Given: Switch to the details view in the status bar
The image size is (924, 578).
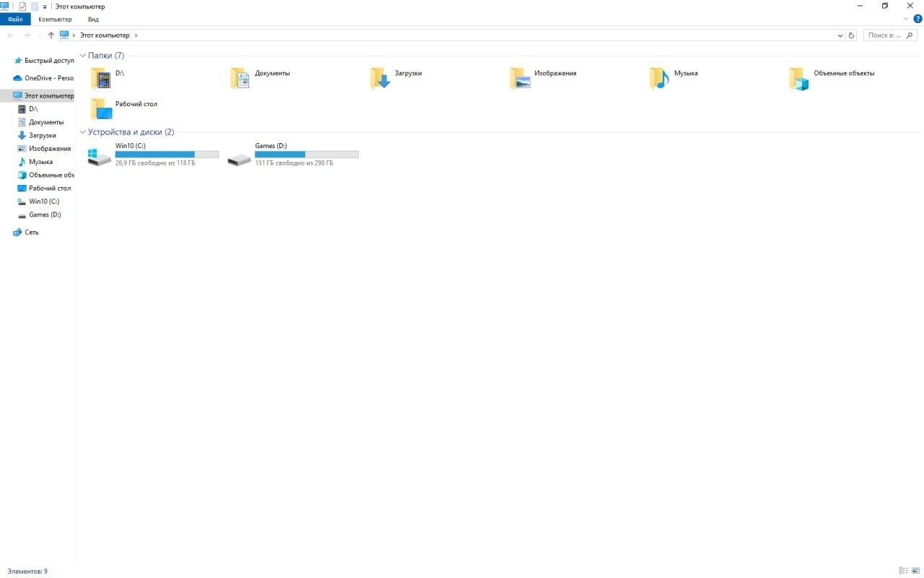Looking at the screenshot, I should [x=904, y=571].
